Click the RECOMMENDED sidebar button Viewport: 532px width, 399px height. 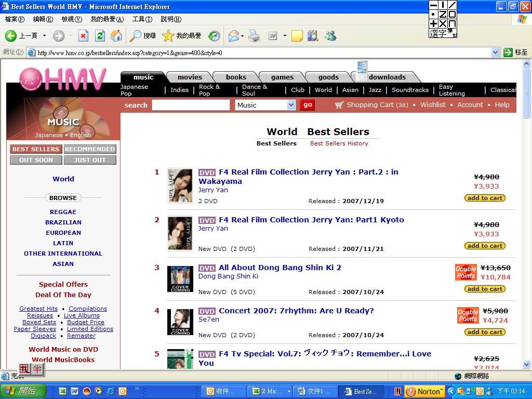point(90,149)
